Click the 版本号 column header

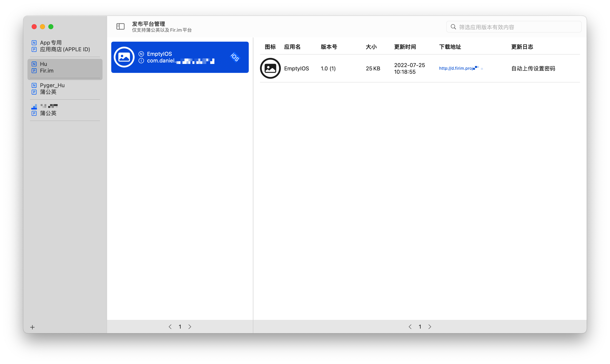(x=329, y=47)
